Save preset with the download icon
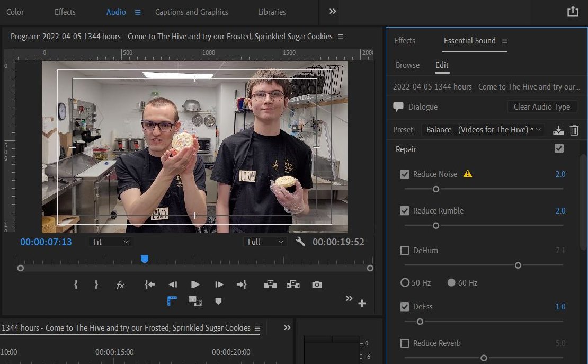The width and height of the screenshot is (588, 364). 558,130
